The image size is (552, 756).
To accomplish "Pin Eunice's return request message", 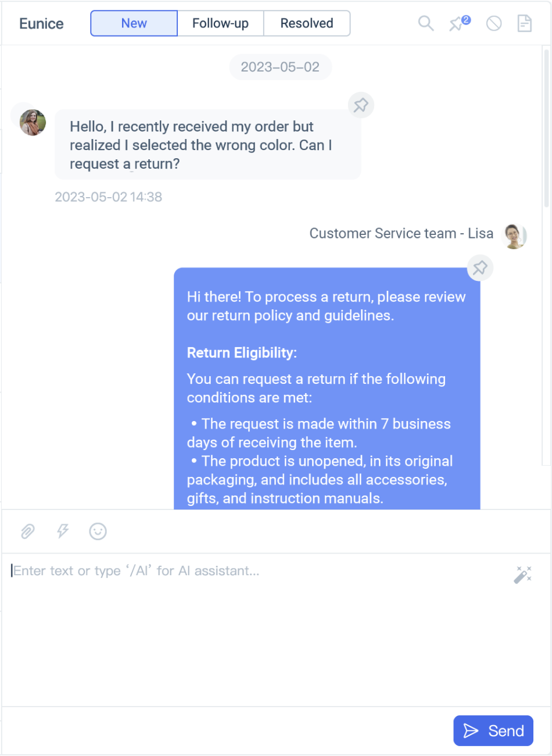I will click(361, 105).
